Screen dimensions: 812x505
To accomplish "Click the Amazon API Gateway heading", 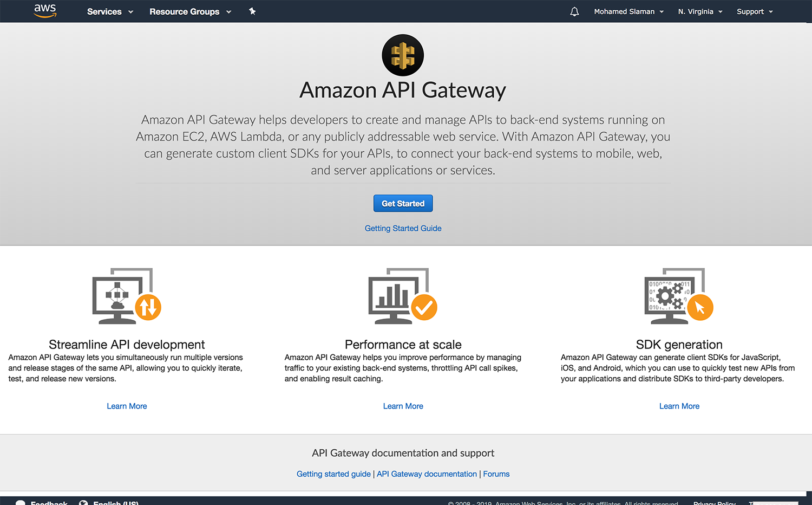I will pos(403,90).
